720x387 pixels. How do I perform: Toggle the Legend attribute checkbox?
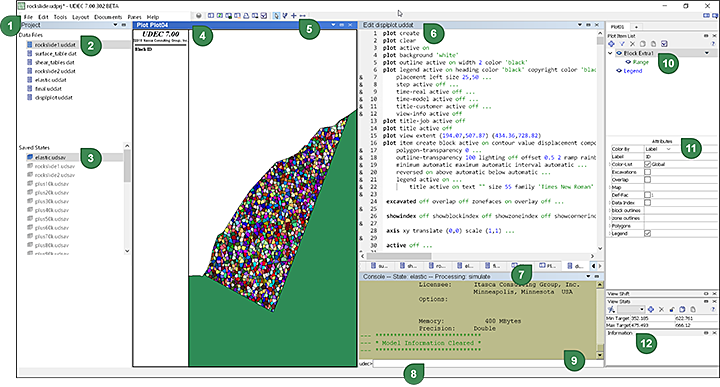click(647, 234)
